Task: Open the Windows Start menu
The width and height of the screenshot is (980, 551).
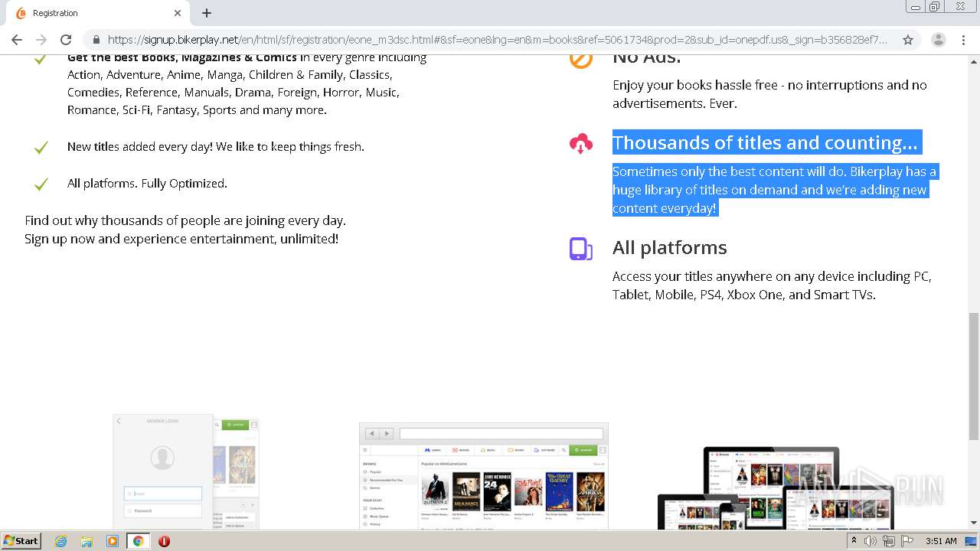Action: tap(21, 540)
